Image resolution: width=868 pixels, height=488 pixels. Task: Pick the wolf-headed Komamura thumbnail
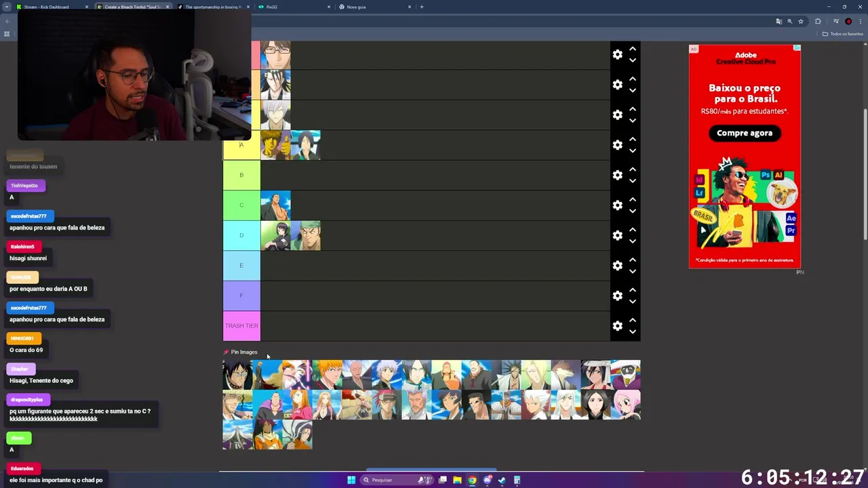pos(566,375)
